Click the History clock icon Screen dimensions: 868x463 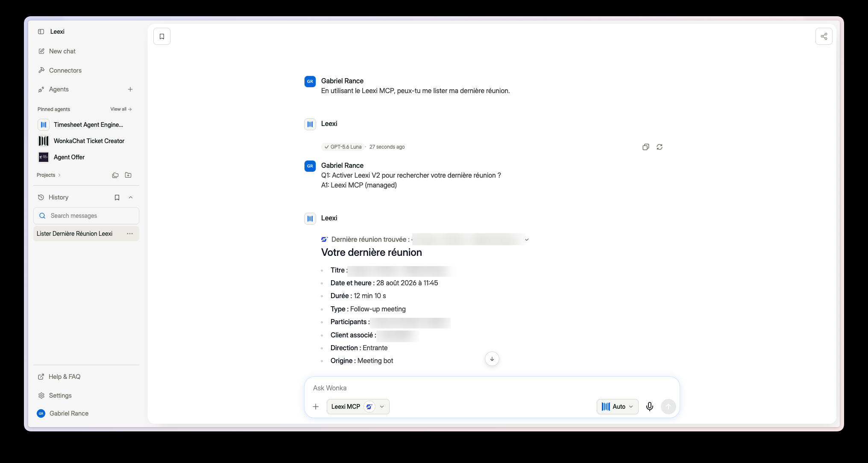point(41,197)
